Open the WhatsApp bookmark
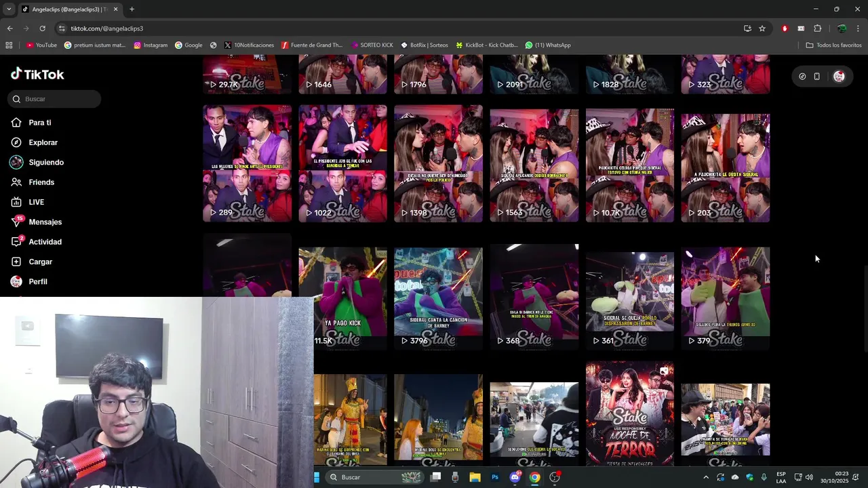The height and width of the screenshot is (488, 868). (548, 45)
